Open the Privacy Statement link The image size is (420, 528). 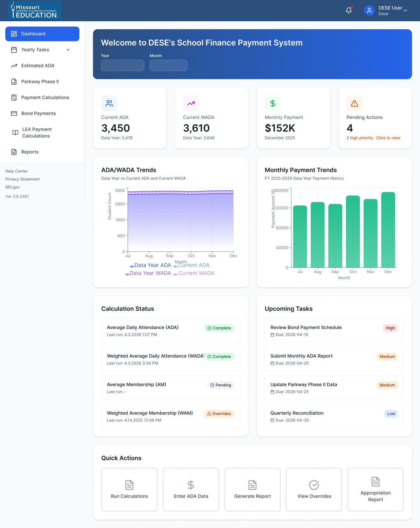pos(23,179)
